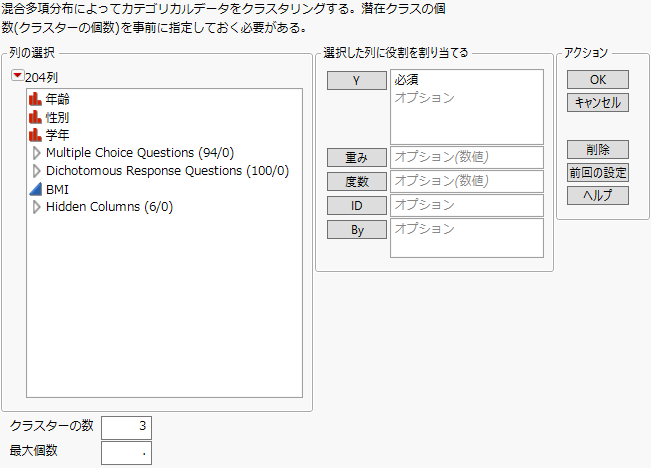Click the 最大個数 input field
Screen dimensions: 651x468
click(125, 452)
